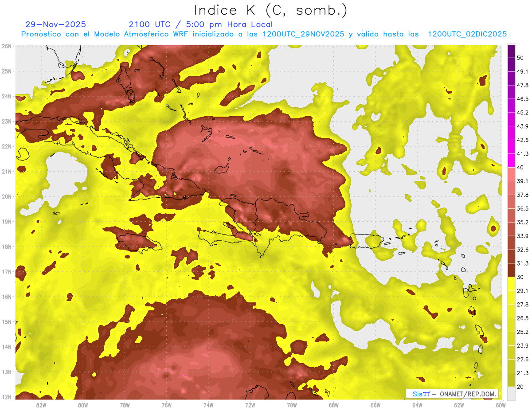Click the "19N" latitude label
Viewport: 532px width, 411px height.
(6, 222)
